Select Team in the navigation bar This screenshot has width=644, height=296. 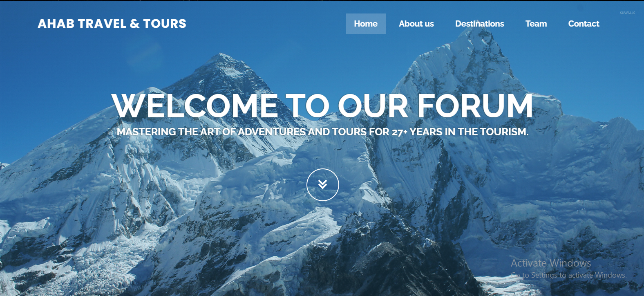pos(536,24)
